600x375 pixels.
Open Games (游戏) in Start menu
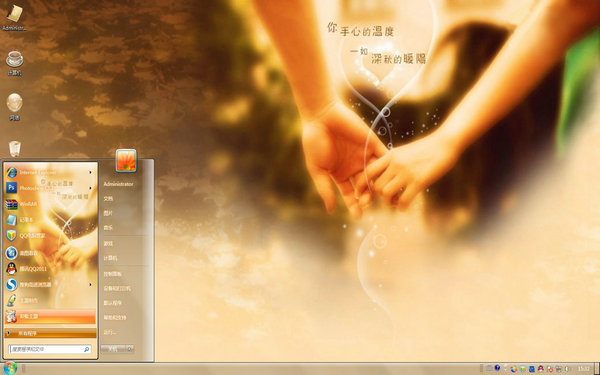108,243
